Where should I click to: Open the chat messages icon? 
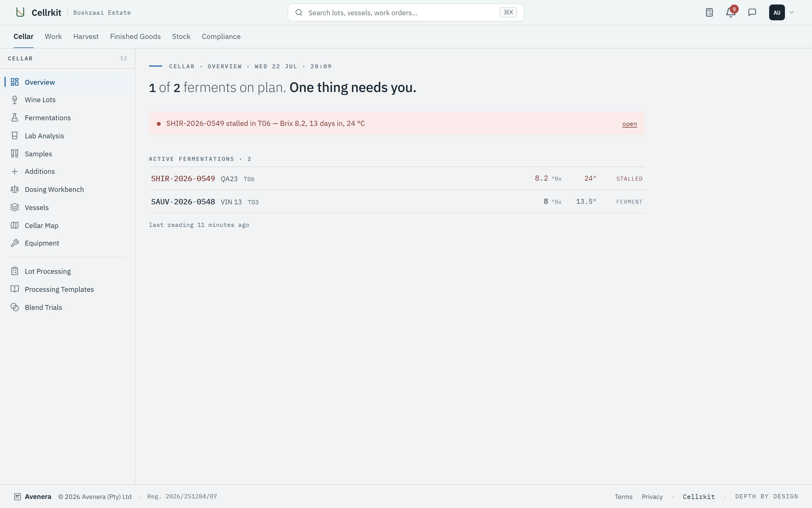click(x=752, y=12)
